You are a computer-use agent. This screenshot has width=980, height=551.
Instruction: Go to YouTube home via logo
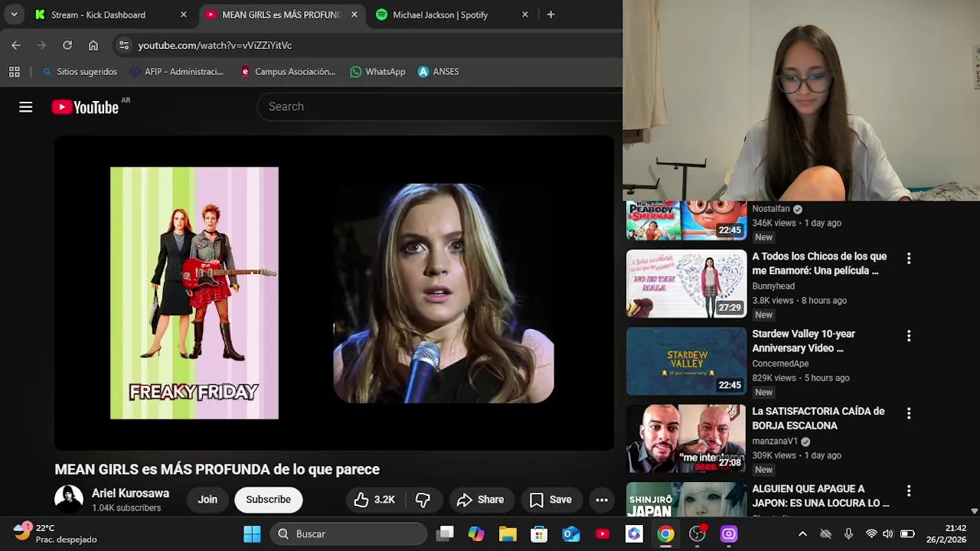pyautogui.click(x=85, y=107)
